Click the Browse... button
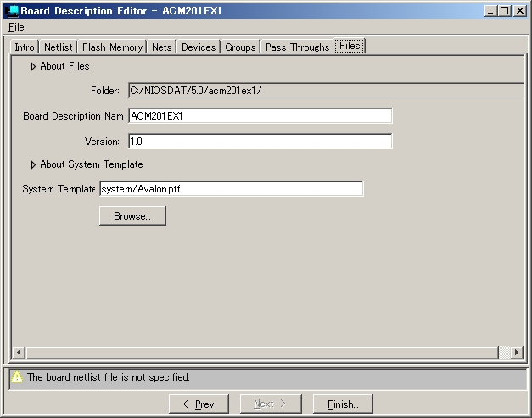This screenshot has height=418, width=532. tap(132, 216)
